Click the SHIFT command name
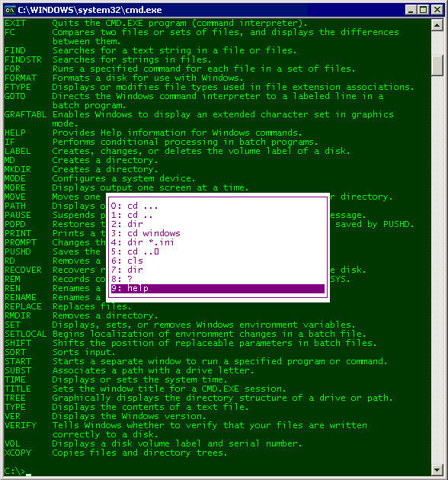This screenshot has width=448, height=480. click(x=18, y=344)
